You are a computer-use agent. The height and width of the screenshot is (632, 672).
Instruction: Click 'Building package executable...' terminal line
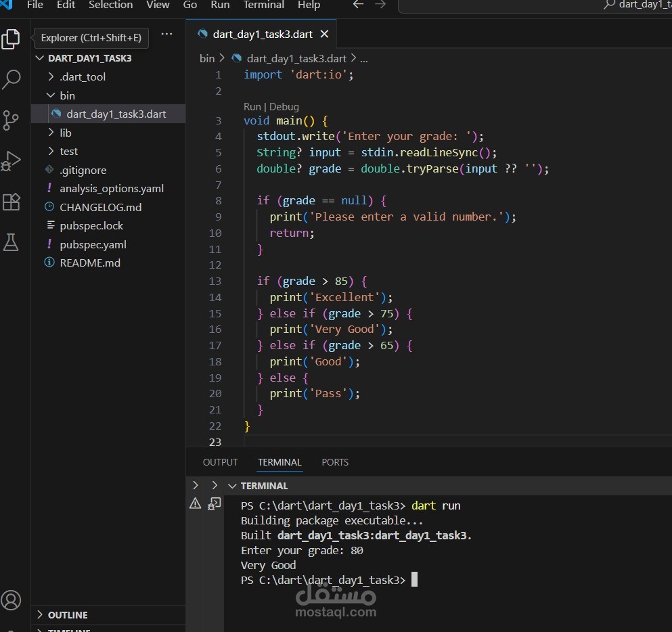pos(332,520)
